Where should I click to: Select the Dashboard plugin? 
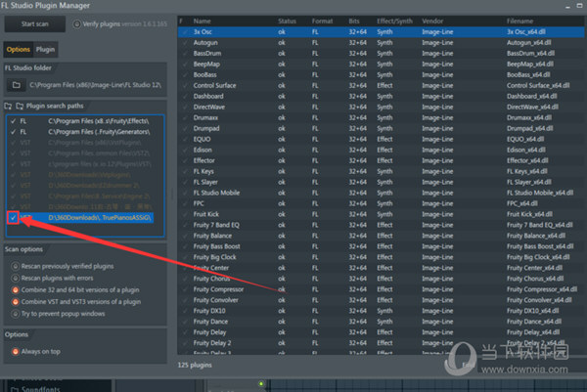coord(381,97)
